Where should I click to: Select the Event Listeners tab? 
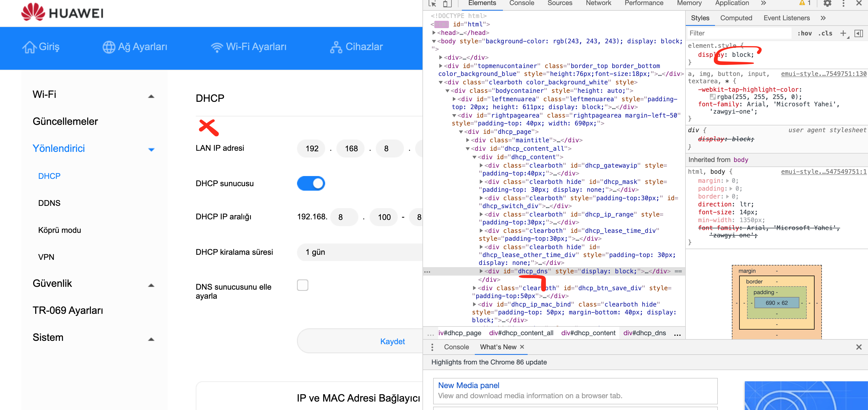coord(786,18)
